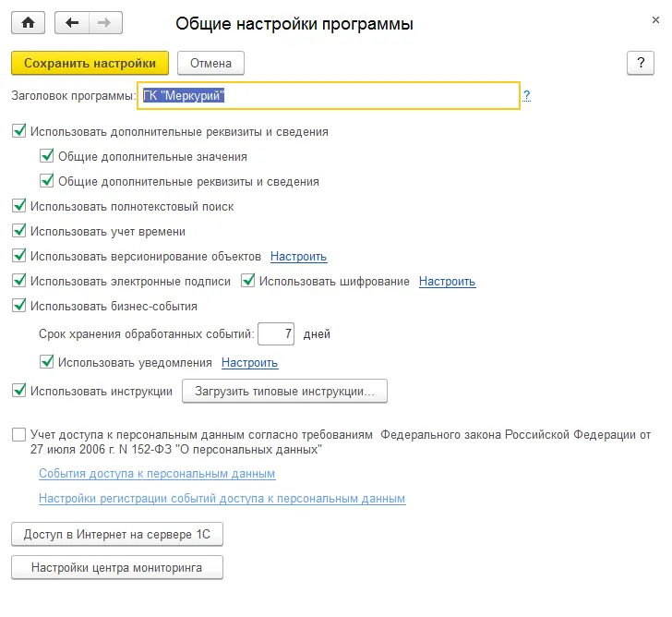The height and width of the screenshot is (617, 672).
Task: Open Настроить link for object versioning
Action: coord(299,257)
